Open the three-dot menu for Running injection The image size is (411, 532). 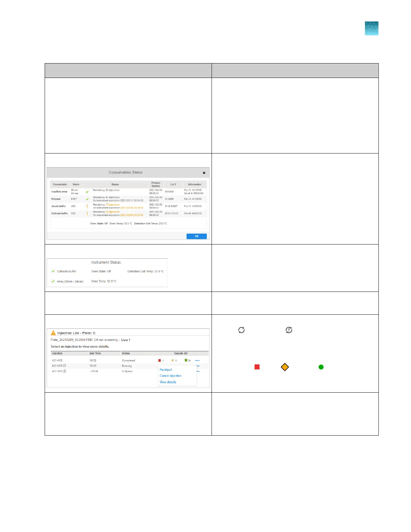pyautogui.click(x=198, y=366)
